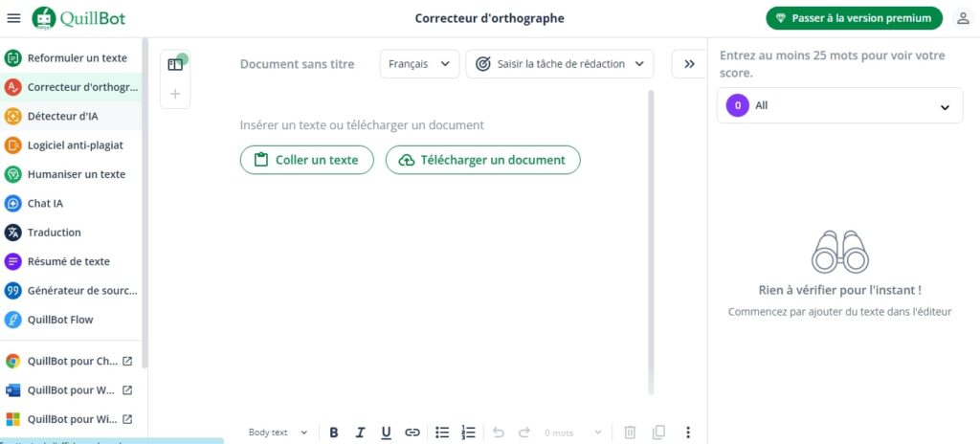Image resolution: width=980 pixels, height=444 pixels.
Task: Add a new document with plus icon
Action: point(176,94)
